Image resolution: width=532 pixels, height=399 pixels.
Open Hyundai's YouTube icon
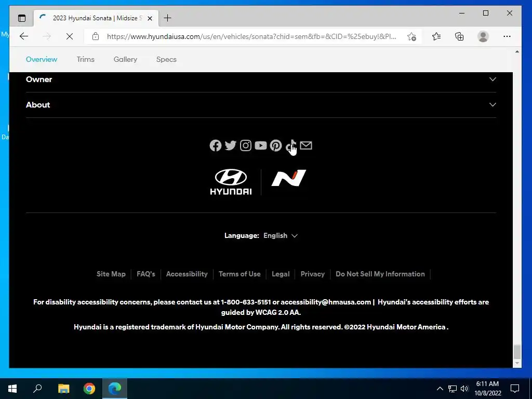point(261,145)
